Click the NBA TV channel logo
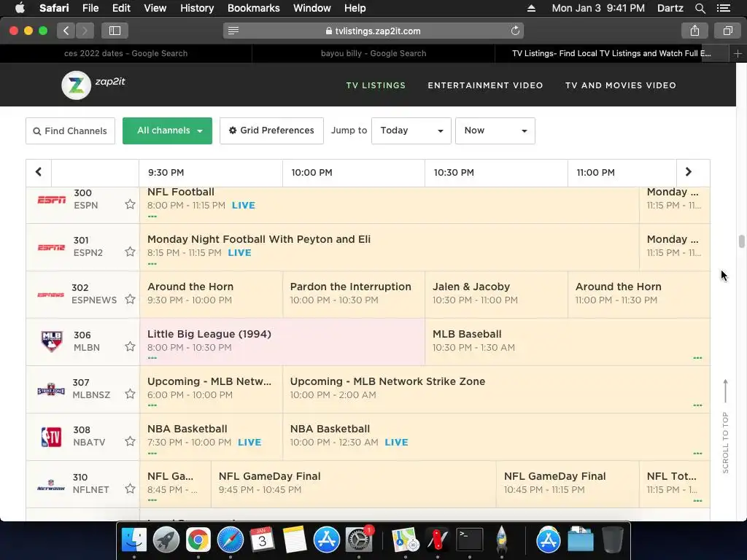Image resolution: width=747 pixels, height=560 pixels. coord(51,437)
